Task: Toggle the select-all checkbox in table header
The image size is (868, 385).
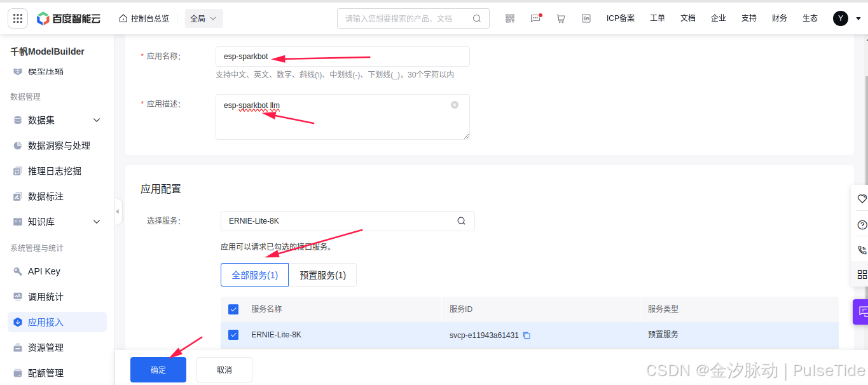Action: pos(233,309)
